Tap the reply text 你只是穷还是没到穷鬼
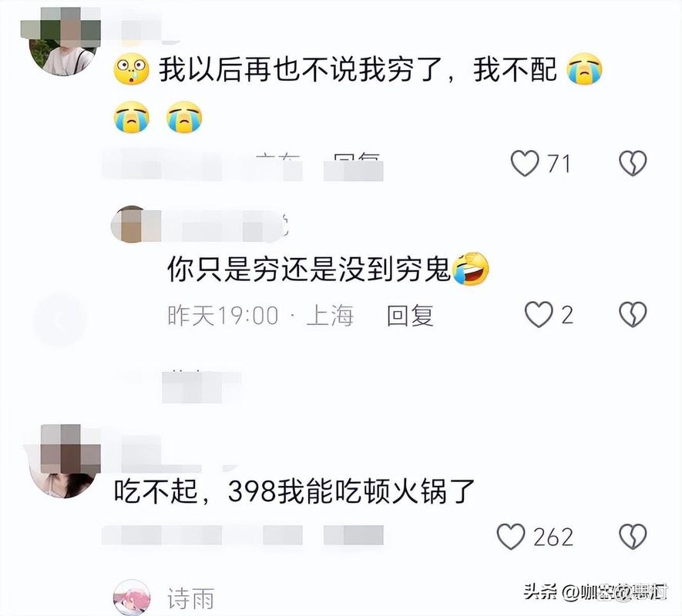 (x=309, y=269)
